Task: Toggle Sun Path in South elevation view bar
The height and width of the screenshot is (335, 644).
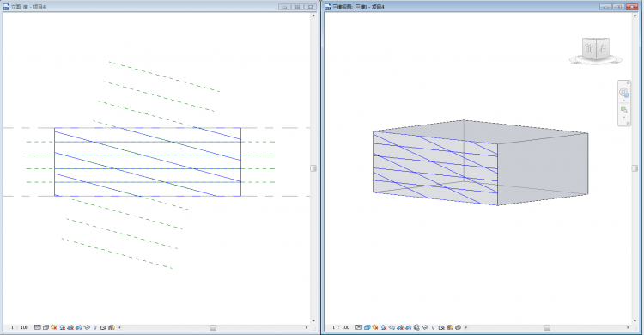Action: 54,327
